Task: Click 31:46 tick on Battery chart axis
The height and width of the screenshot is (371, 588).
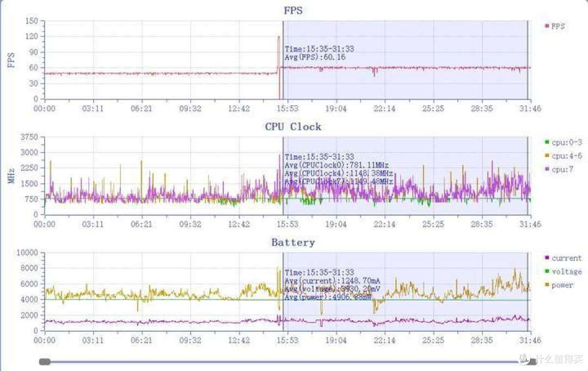Action: coord(530,340)
